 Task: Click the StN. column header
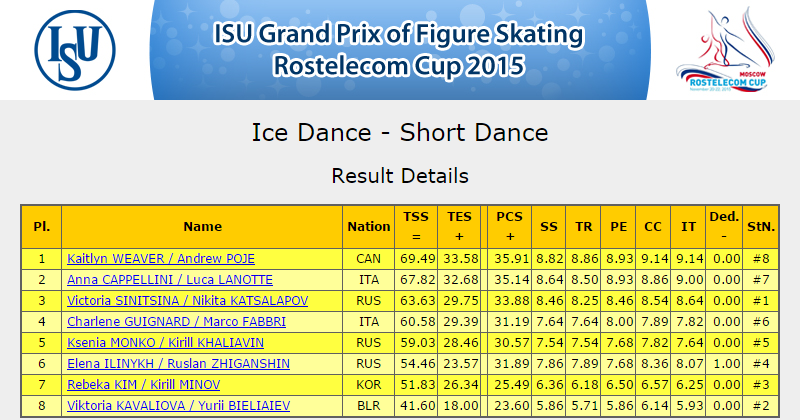tap(761, 227)
